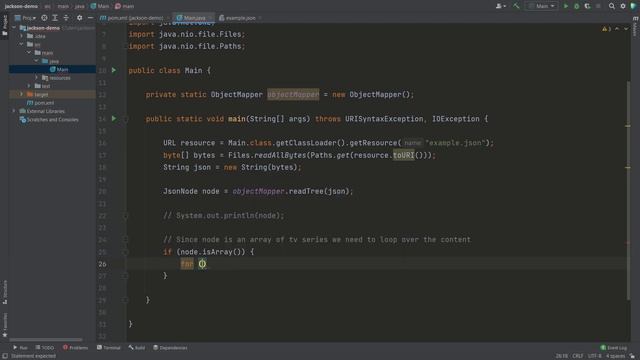This screenshot has height=360, width=640.
Task: Expand the target folder node
Action: (22, 94)
